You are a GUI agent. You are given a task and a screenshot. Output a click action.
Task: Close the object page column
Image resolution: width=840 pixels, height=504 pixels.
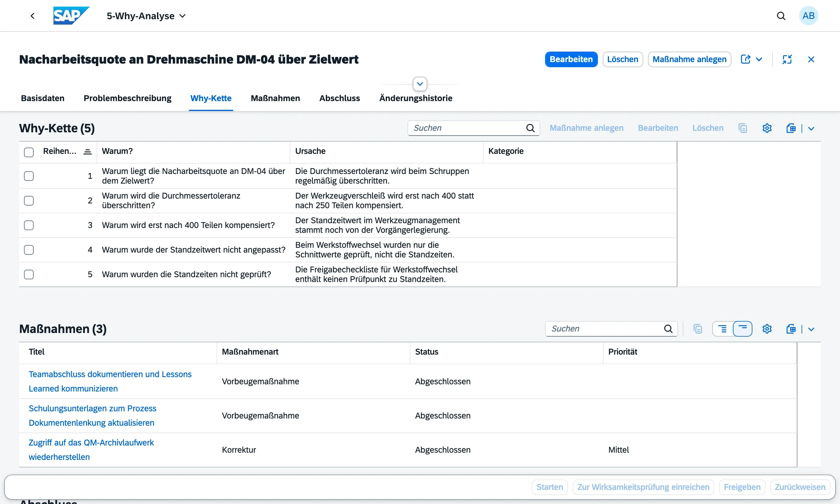coord(811,59)
